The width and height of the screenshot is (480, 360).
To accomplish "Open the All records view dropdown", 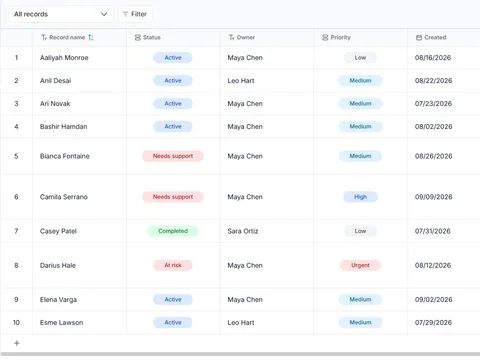I will click(x=61, y=14).
